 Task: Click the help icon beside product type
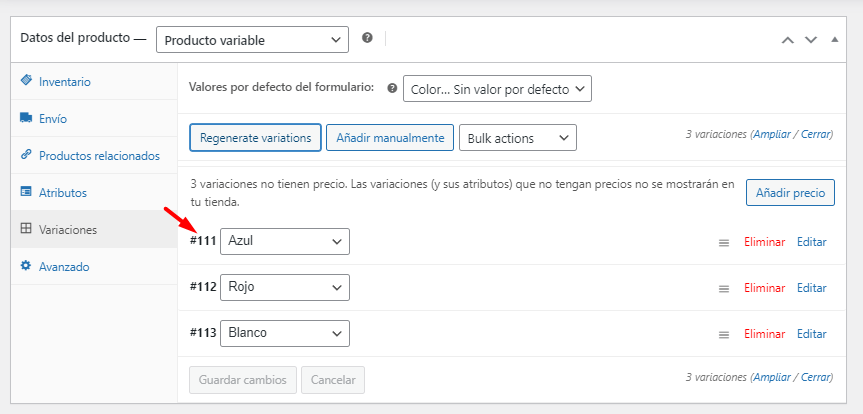click(x=367, y=38)
